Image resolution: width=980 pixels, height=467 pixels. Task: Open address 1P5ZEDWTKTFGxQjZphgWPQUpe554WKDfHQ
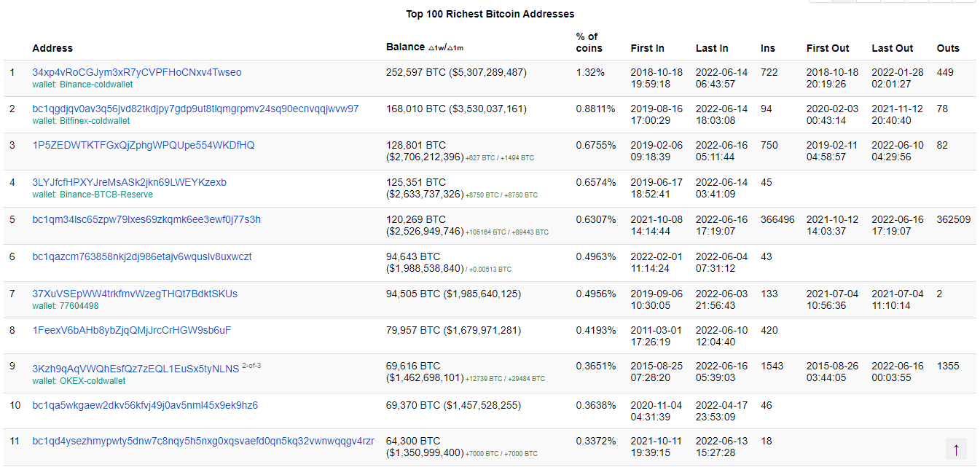click(x=144, y=146)
